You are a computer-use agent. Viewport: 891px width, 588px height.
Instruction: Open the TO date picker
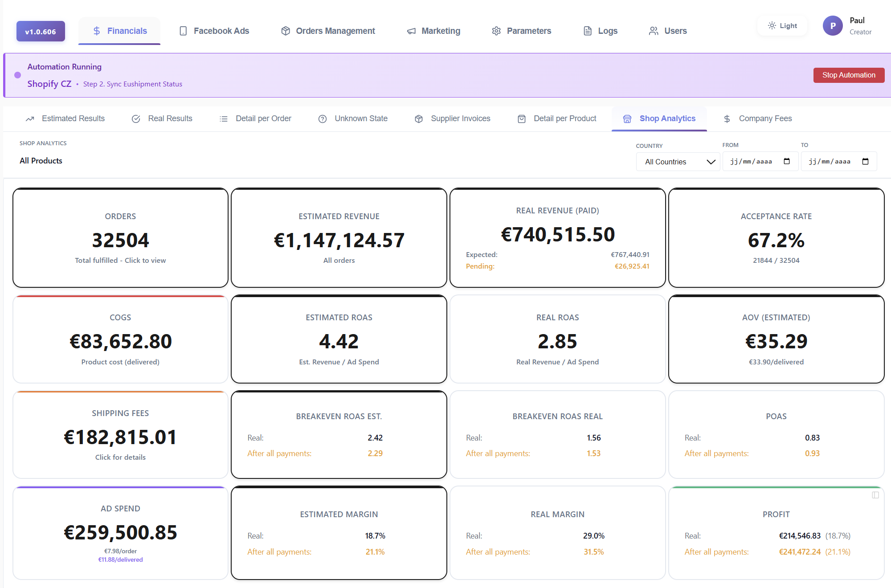click(x=865, y=161)
